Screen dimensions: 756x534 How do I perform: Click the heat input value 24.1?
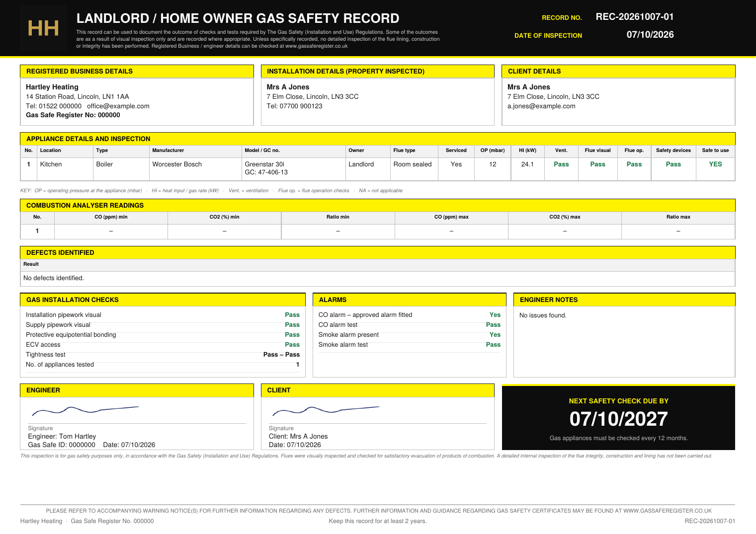pos(527,164)
